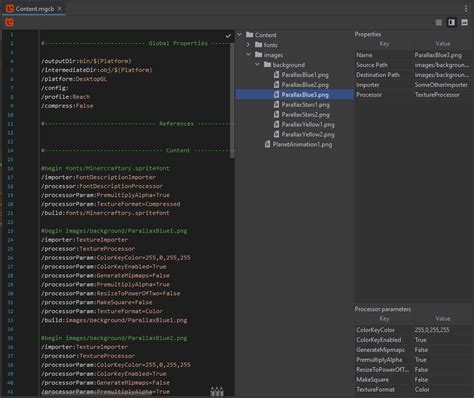Select the background folder icon
This screenshot has width=474, height=398.
pos(267,64)
